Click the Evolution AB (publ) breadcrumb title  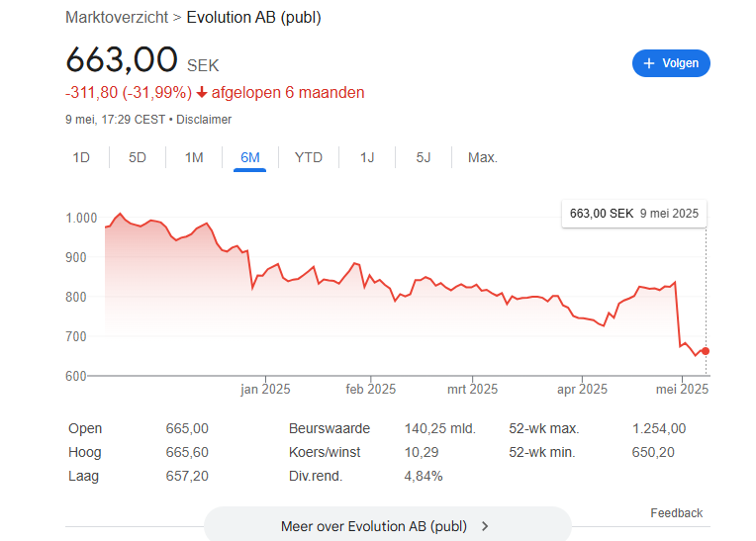coord(253,18)
